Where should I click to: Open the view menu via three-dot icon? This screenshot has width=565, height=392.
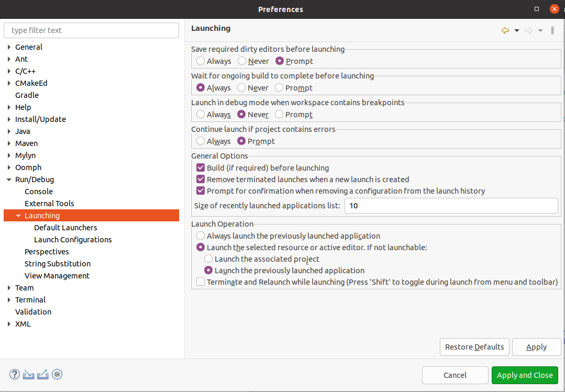(552, 30)
